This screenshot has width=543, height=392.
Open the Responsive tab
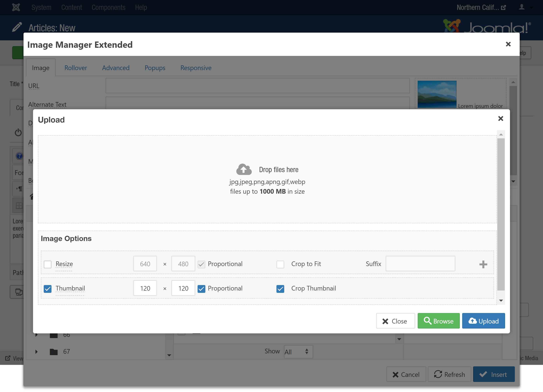tap(196, 68)
